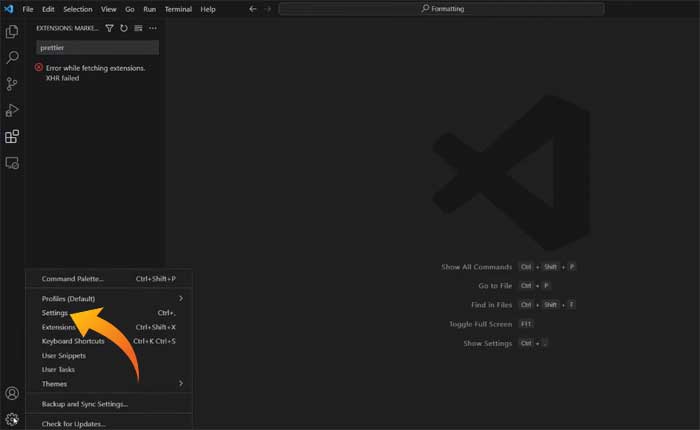
Task: Click the Manage gear icon
Action: 12,420
